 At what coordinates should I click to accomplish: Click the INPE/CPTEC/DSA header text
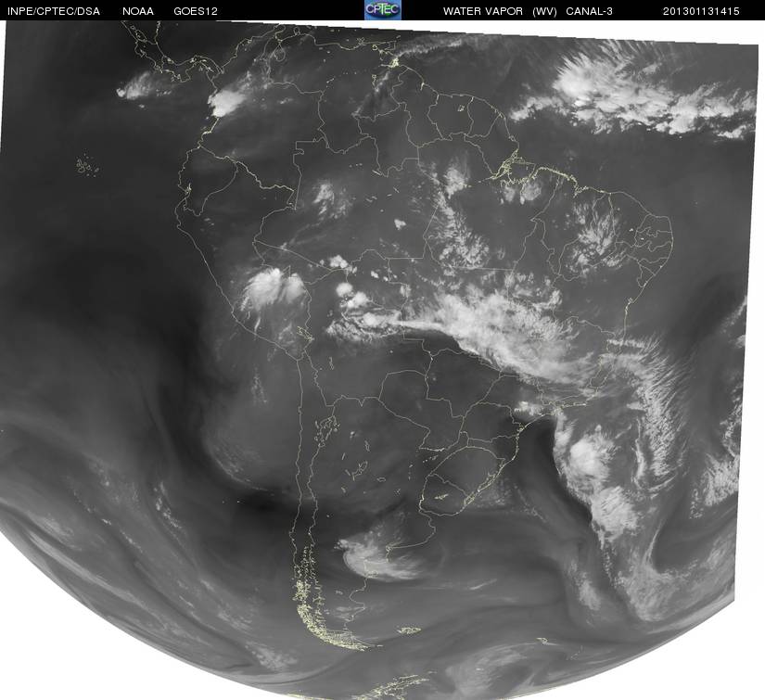click(x=54, y=11)
